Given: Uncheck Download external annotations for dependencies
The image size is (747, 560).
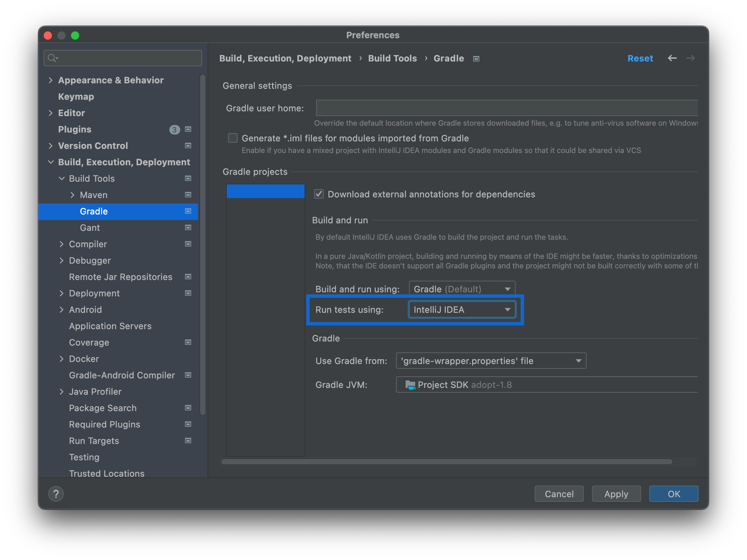Looking at the screenshot, I should point(318,194).
